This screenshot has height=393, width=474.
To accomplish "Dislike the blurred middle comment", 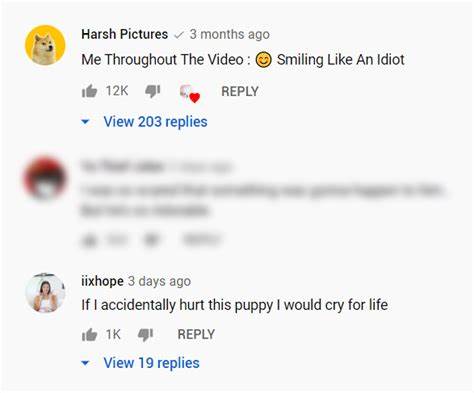I will tap(152, 239).
